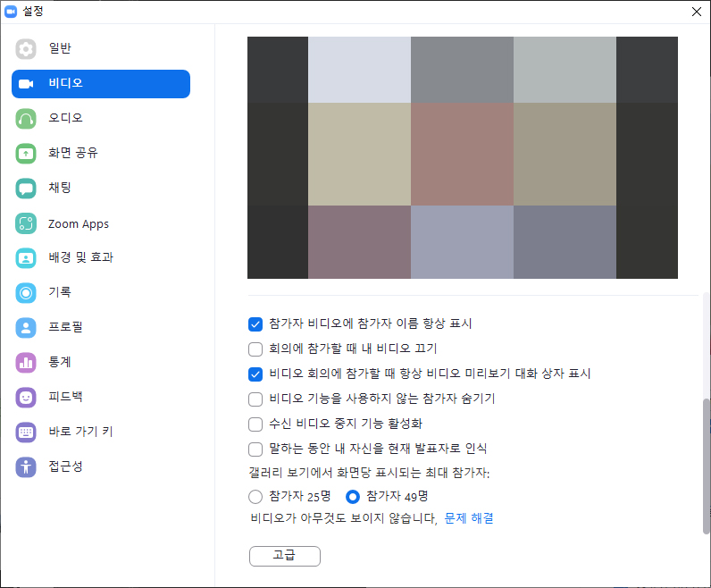Open the 피드백 smiley icon
711x588 pixels.
[x=26, y=398]
